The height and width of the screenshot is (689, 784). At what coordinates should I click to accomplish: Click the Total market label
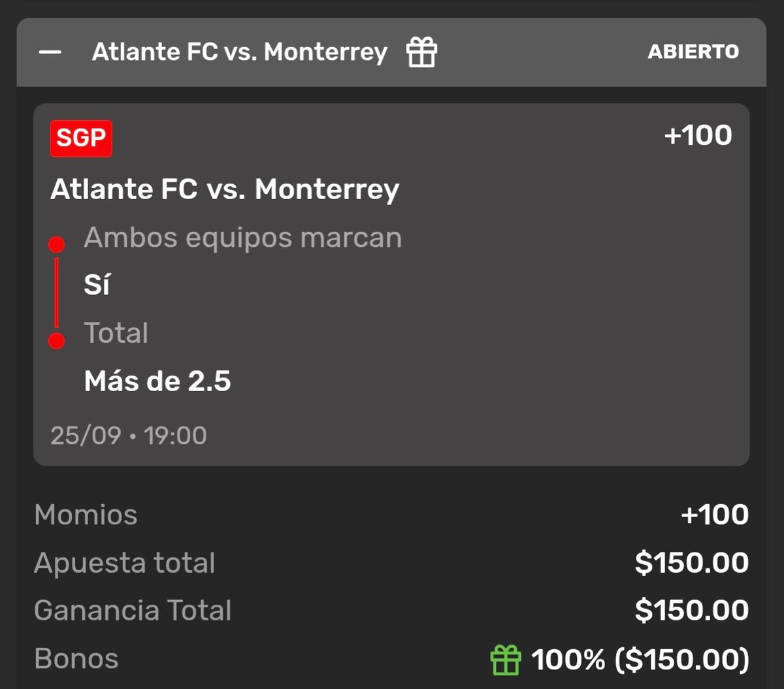(x=116, y=333)
